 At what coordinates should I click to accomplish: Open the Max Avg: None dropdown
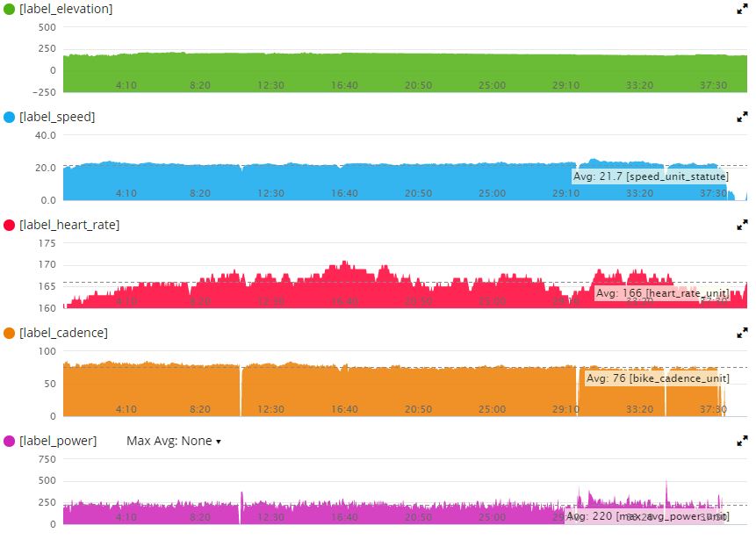pos(173,441)
